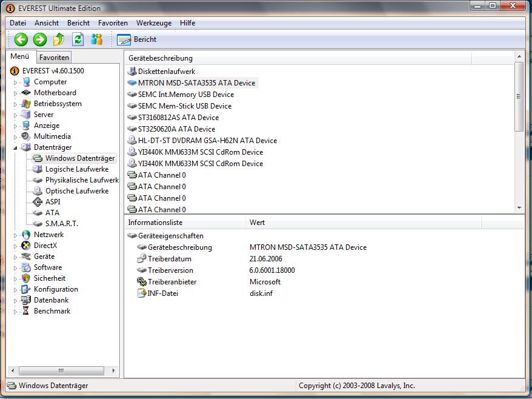Select the Motherboard icon in tree
532x399 pixels.
coord(26,93)
